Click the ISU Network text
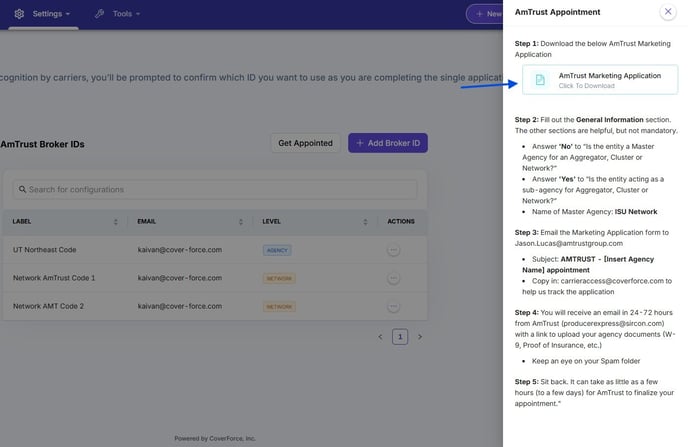 pyautogui.click(x=636, y=211)
